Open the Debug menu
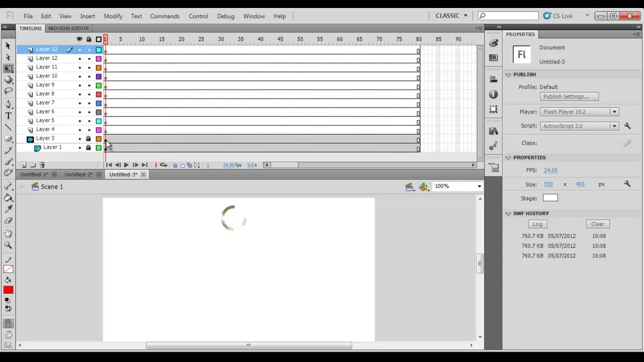 click(225, 16)
